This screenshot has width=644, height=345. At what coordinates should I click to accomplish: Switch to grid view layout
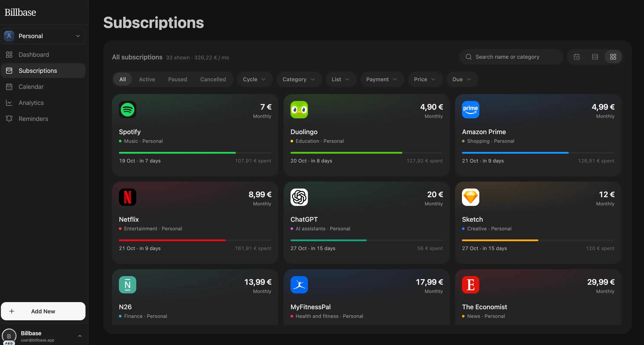click(x=613, y=57)
